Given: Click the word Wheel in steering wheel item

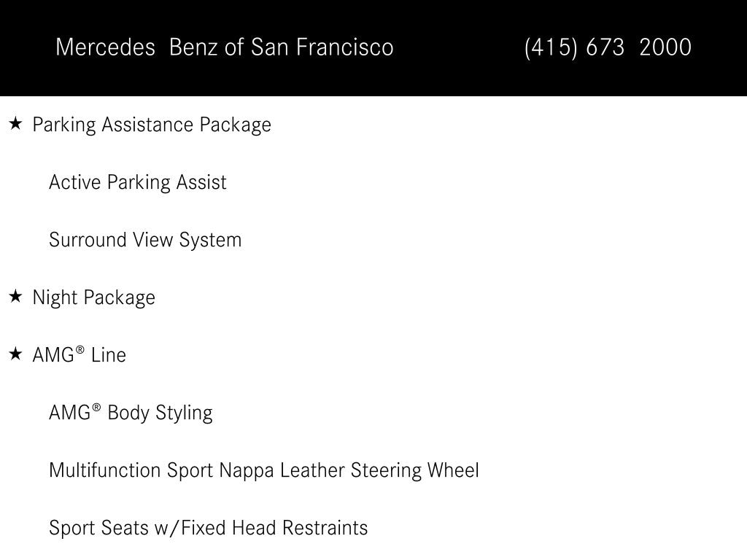Looking at the screenshot, I should point(452,470).
